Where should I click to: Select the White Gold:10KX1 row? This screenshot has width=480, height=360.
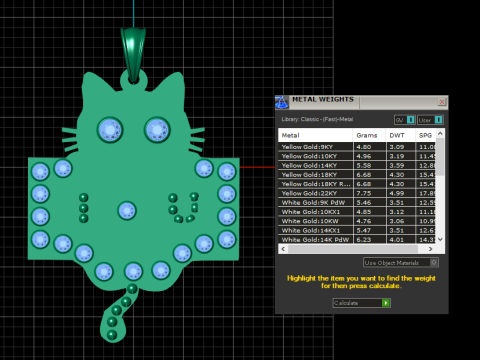point(357,212)
